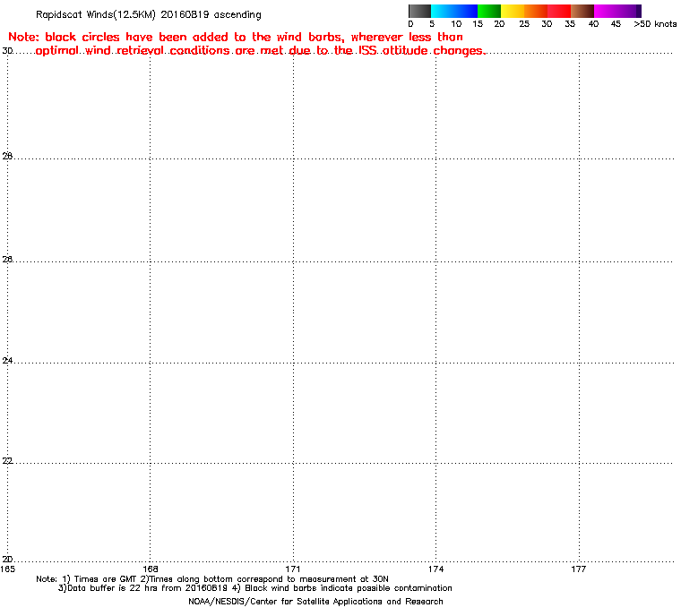Click the '171' longitude axis label
Screen dimensions: 681x616
pyautogui.click(x=293, y=569)
